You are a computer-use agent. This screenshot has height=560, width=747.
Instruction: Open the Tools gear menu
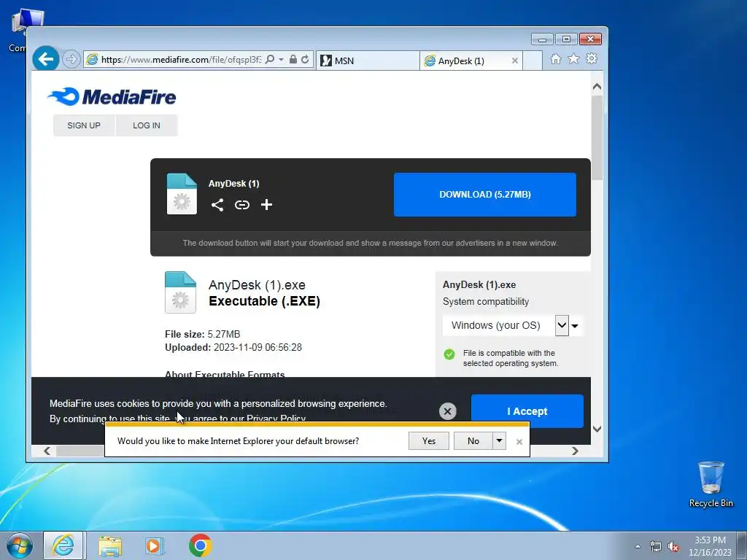click(592, 59)
